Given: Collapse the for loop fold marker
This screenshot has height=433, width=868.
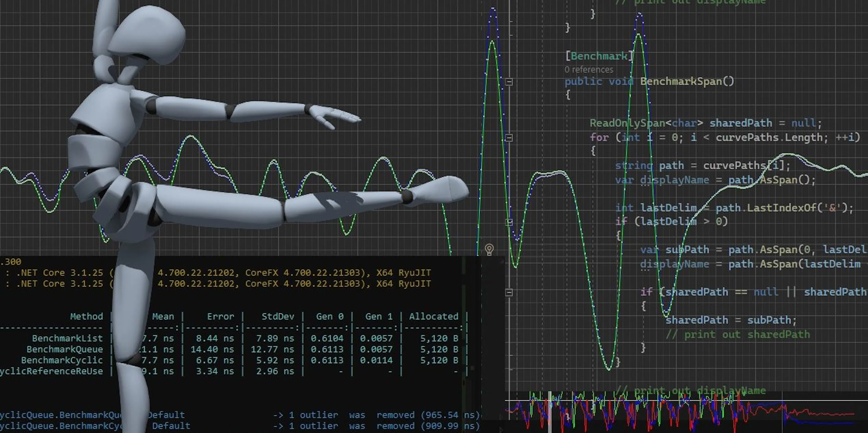Looking at the screenshot, I should coord(509,138).
